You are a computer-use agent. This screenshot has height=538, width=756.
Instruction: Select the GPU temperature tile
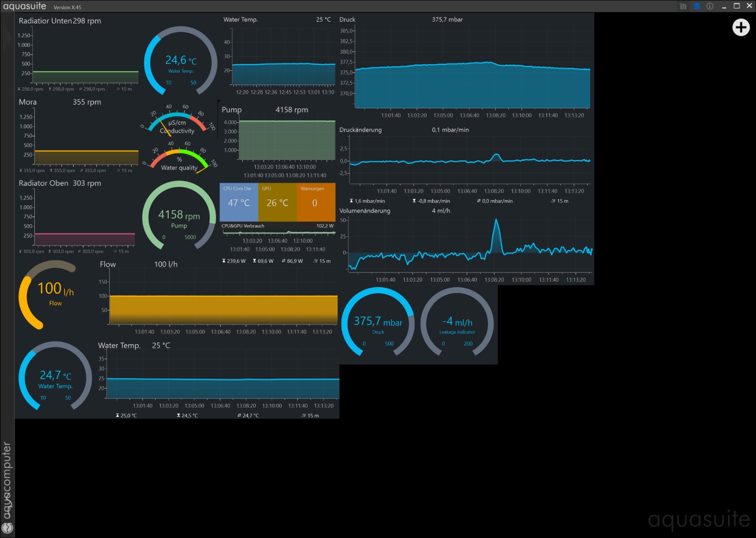277,202
